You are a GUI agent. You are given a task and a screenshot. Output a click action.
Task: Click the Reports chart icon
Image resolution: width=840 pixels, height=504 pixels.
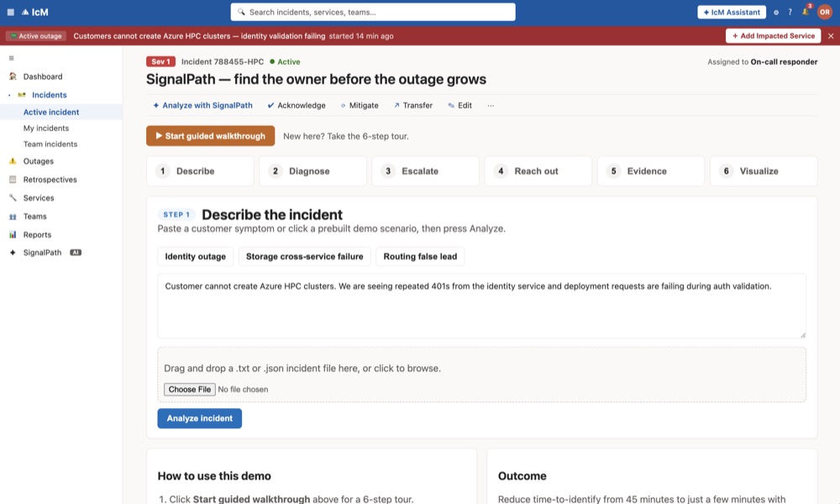pos(13,234)
